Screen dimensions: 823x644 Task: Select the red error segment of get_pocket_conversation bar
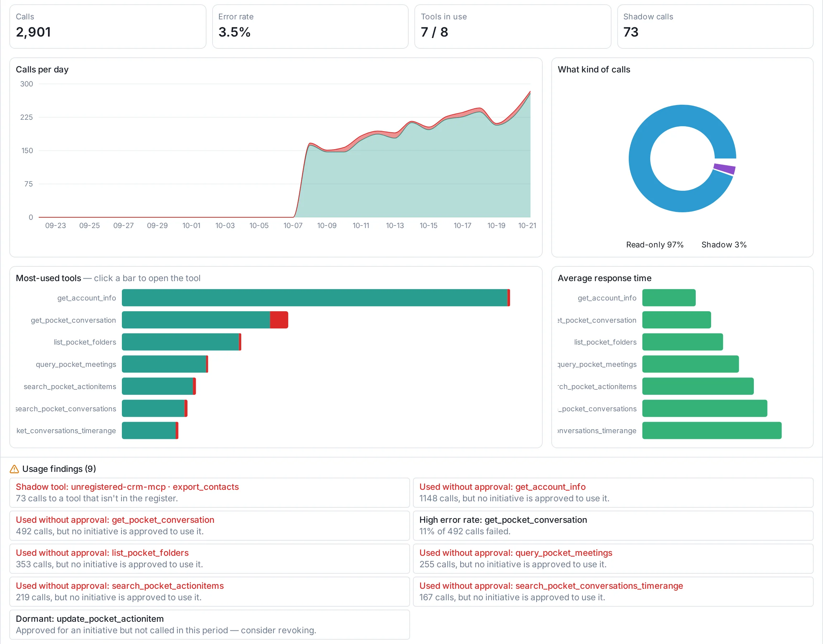pos(279,320)
